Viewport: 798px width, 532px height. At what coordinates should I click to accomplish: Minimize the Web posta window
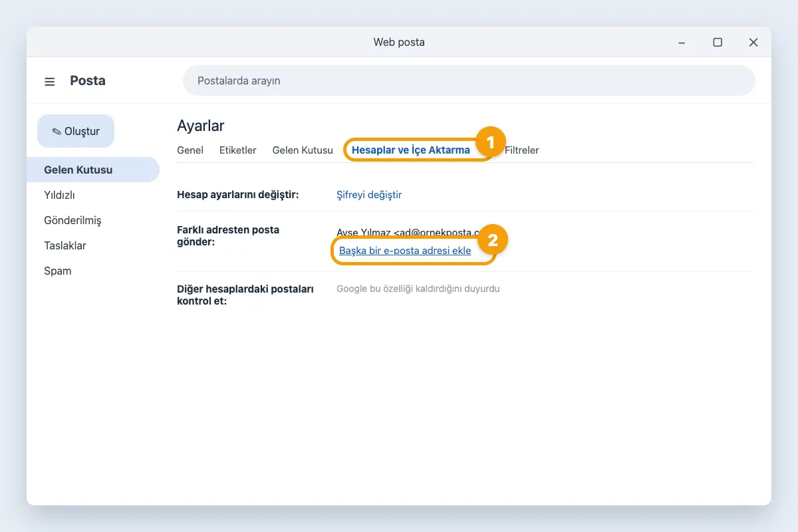pos(682,42)
